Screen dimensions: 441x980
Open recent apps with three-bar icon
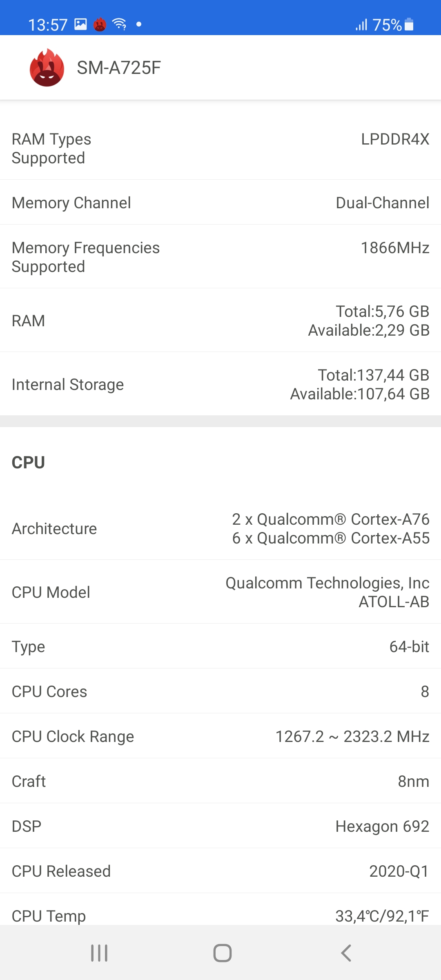tap(99, 953)
